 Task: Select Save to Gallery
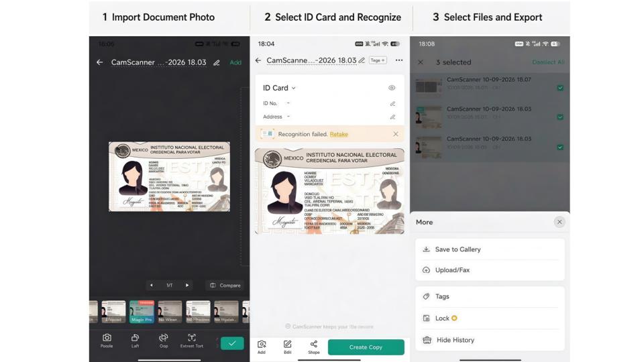[x=490, y=249]
